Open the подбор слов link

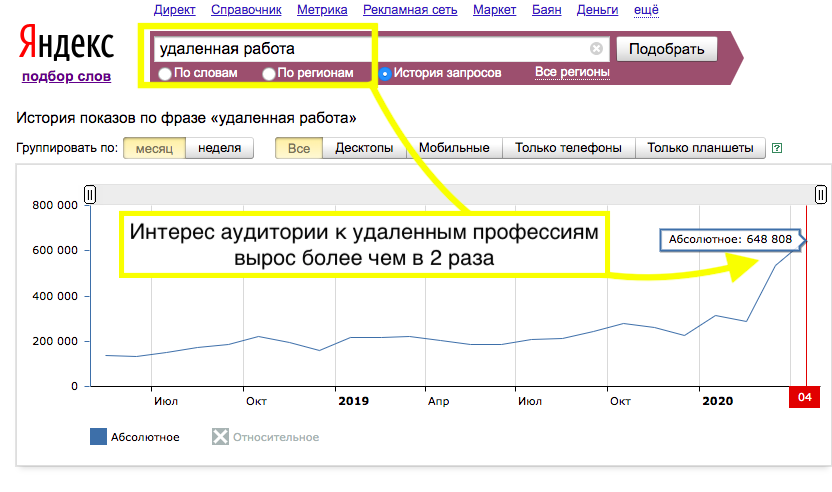point(66,76)
